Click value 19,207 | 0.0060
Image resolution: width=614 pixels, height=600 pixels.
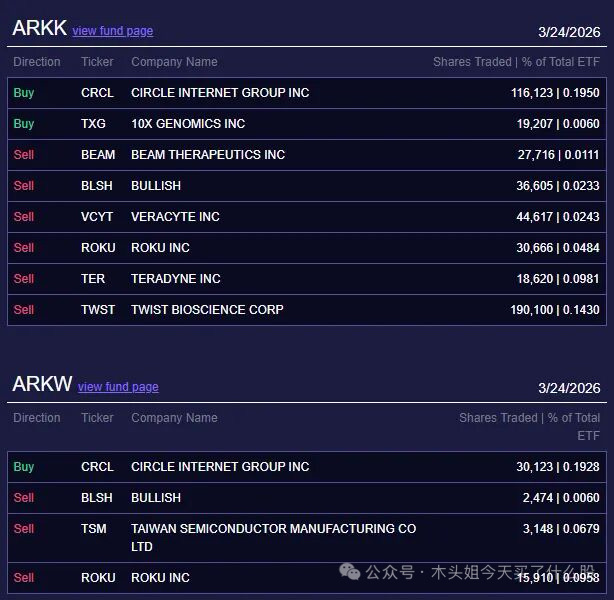[558, 124]
